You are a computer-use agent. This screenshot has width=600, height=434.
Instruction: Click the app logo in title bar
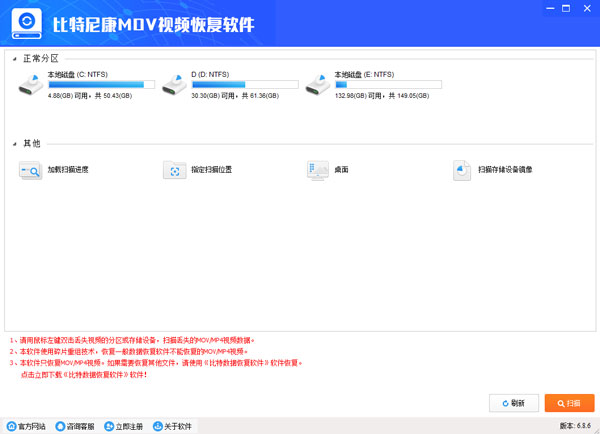click(26, 23)
